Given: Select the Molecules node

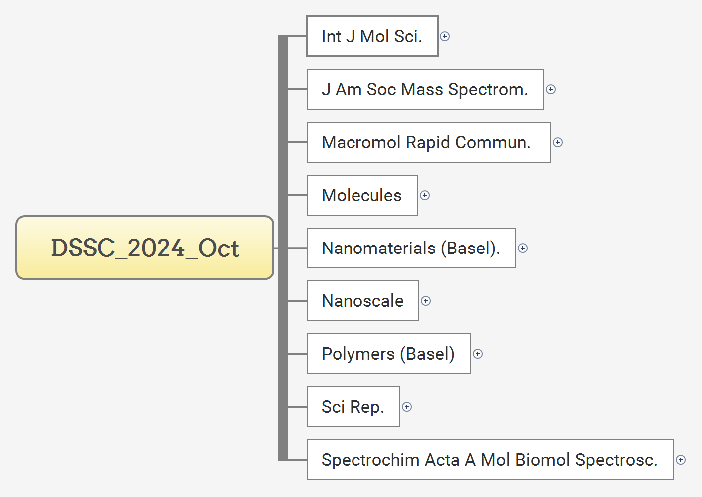Looking at the screenshot, I should (x=361, y=195).
